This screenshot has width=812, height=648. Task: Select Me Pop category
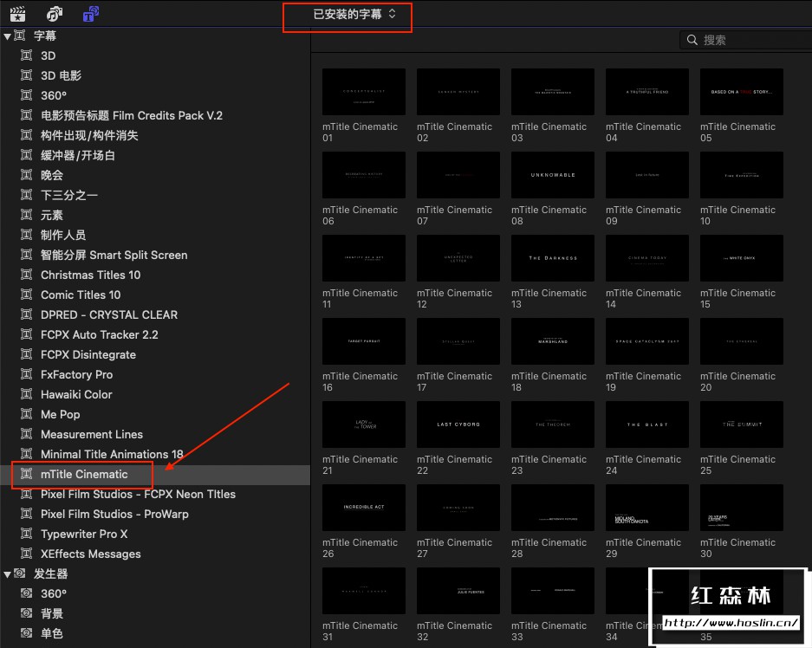[61, 415]
